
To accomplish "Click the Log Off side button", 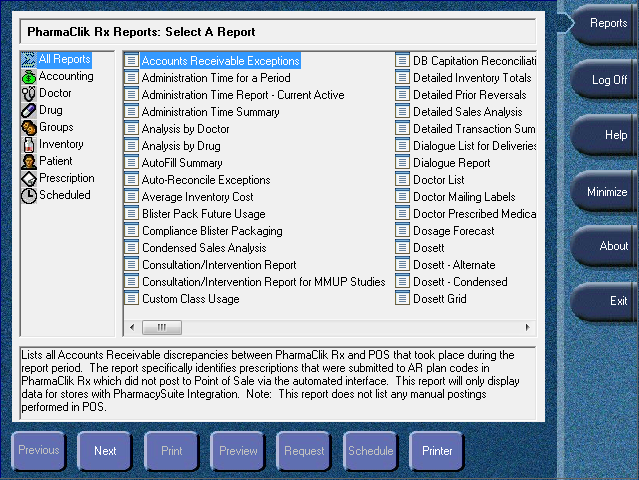I will (604, 79).
